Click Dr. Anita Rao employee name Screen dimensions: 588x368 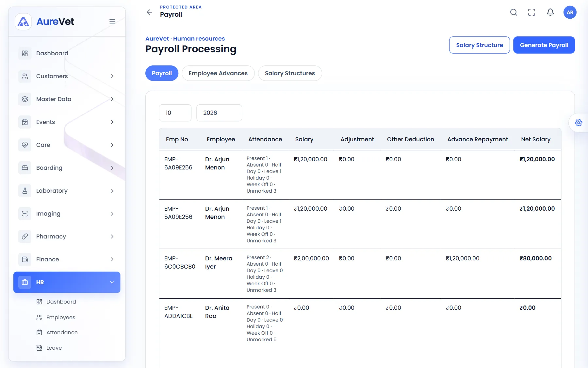point(217,312)
